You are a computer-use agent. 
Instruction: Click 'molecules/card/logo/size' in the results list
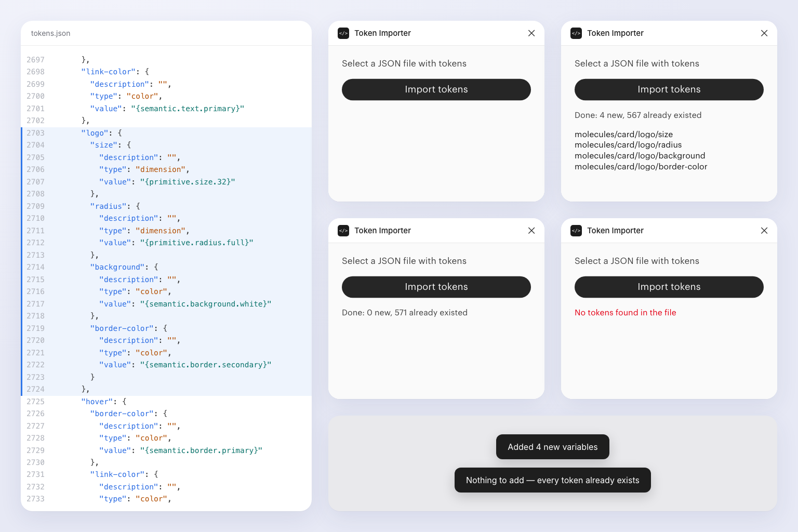(x=623, y=135)
